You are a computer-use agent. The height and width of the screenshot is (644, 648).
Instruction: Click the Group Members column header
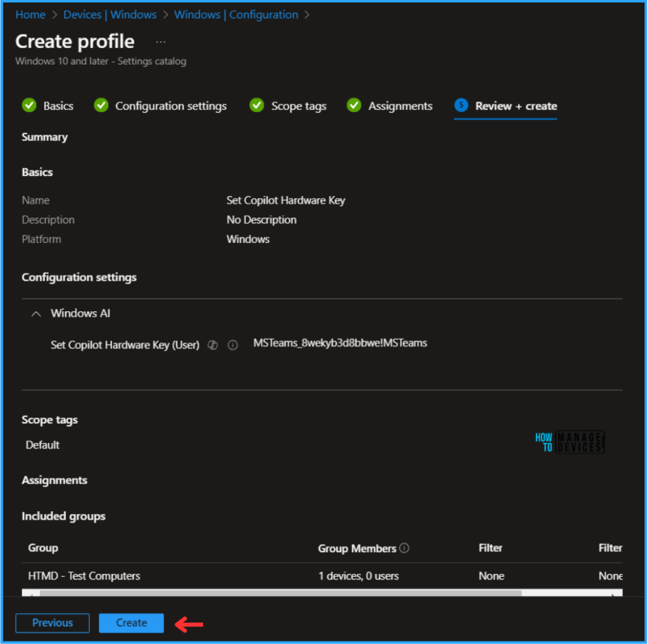tap(357, 548)
